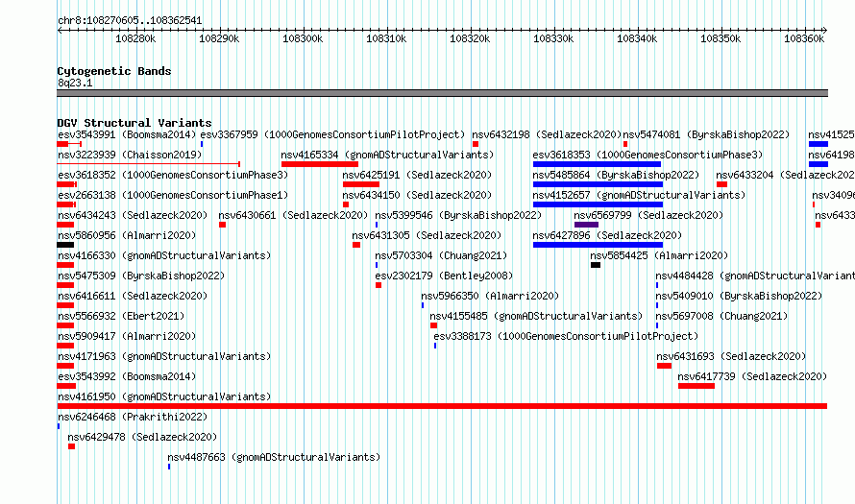Image resolution: width=855 pixels, height=504 pixels.
Task: Click the nsv4484428 gnomAD variant label
Action: point(755,276)
